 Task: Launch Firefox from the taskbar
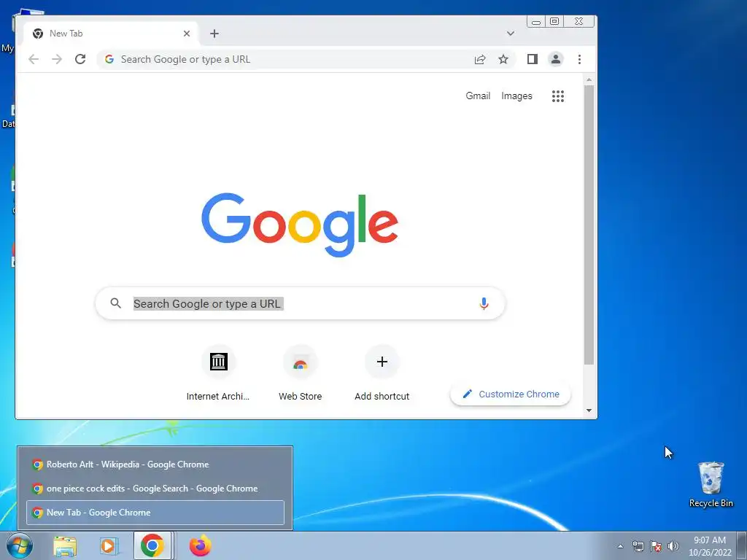tap(200, 545)
